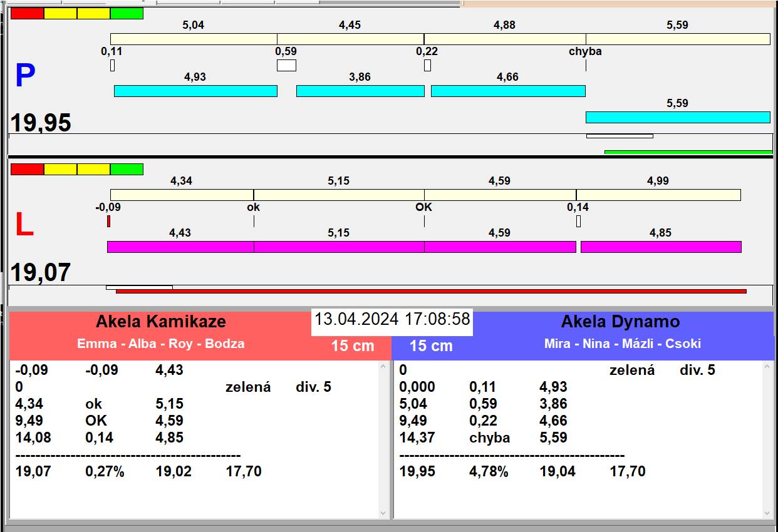Click the 19,02 value in Kamikaze summary row
The width and height of the screenshot is (778, 532).
tap(174, 471)
